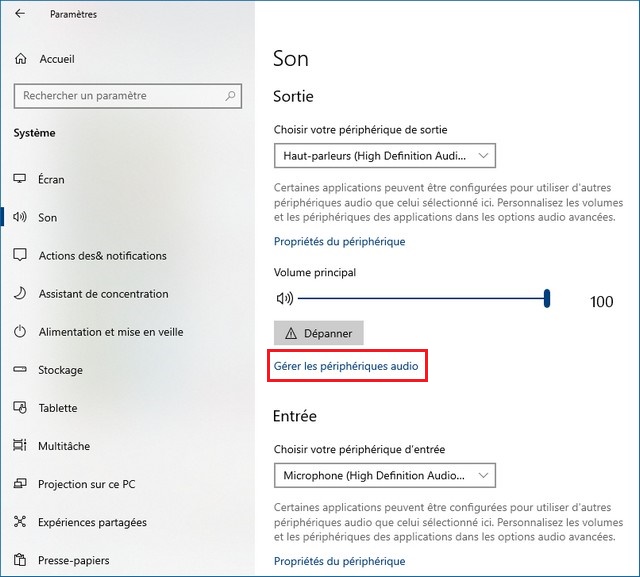Select Projection sur ce PC
Screen dimensions: 640x577
click(86, 484)
